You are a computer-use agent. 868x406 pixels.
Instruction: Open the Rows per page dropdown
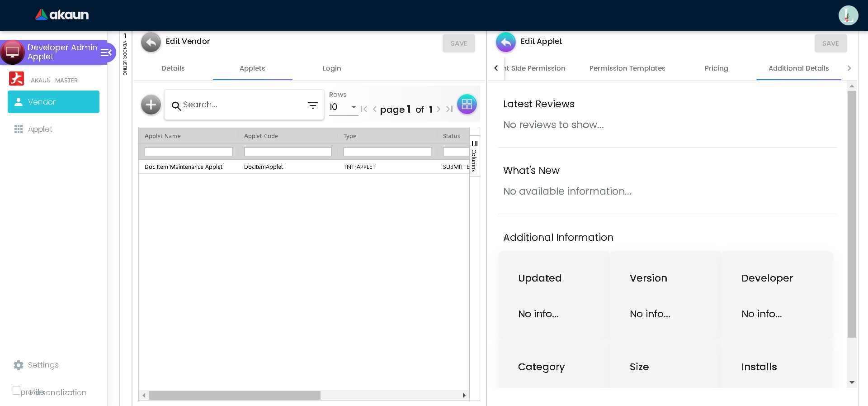coord(343,107)
